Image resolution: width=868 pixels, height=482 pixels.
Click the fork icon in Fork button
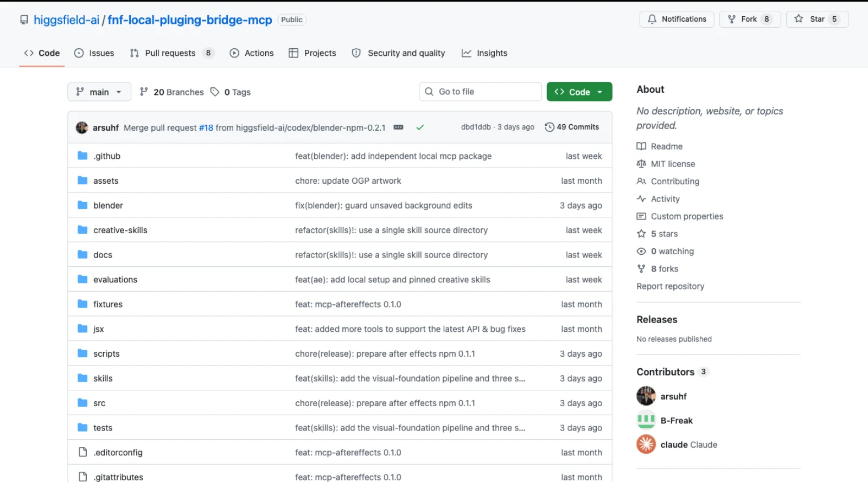point(732,19)
